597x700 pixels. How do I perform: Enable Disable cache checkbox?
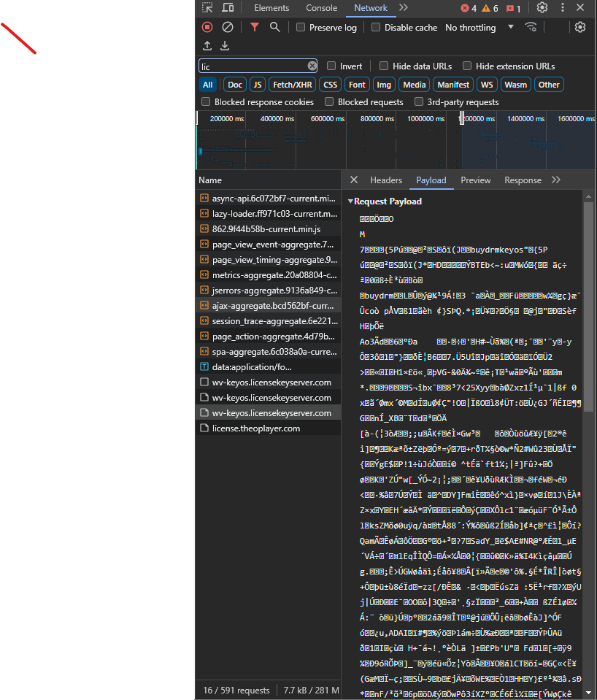pyautogui.click(x=376, y=27)
